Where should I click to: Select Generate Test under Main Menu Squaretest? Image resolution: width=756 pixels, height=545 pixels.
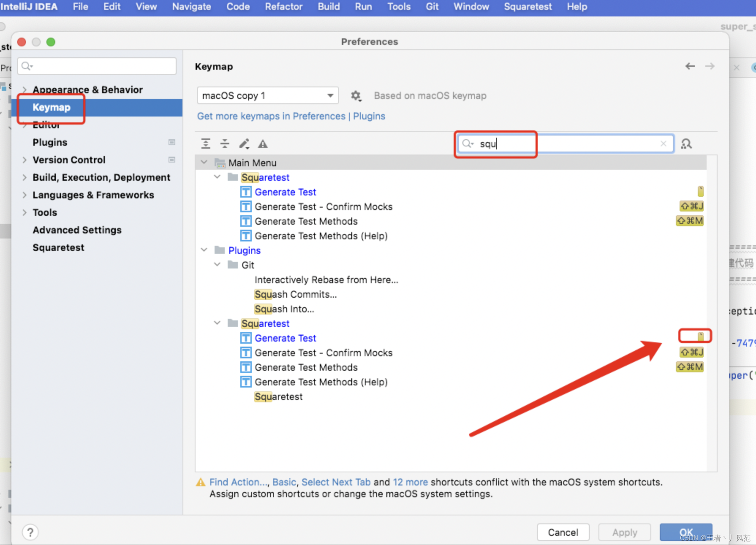(286, 192)
